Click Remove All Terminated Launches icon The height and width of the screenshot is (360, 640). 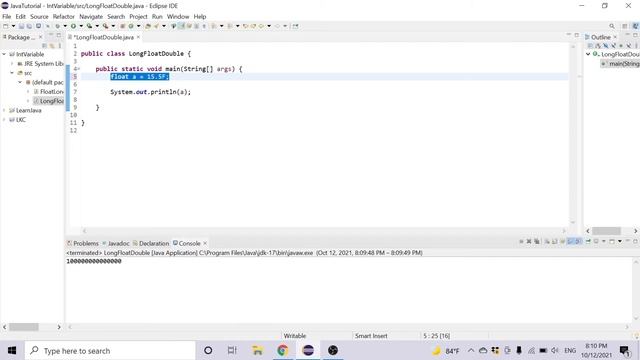pos(537,242)
